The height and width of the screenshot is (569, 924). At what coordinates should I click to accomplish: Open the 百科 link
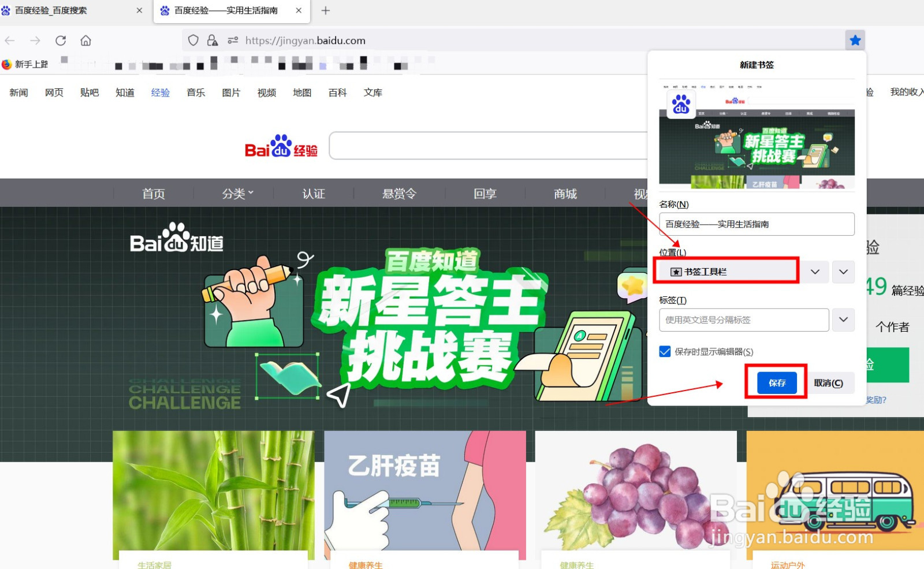[x=337, y=92]
